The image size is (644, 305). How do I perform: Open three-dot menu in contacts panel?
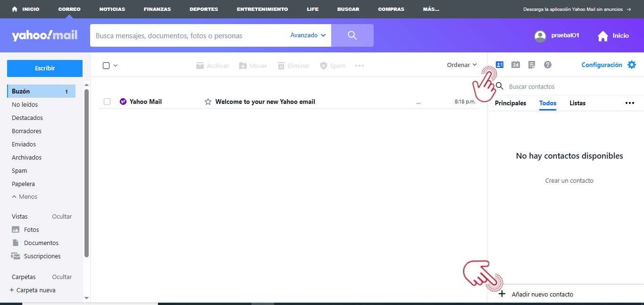[630, 103]
